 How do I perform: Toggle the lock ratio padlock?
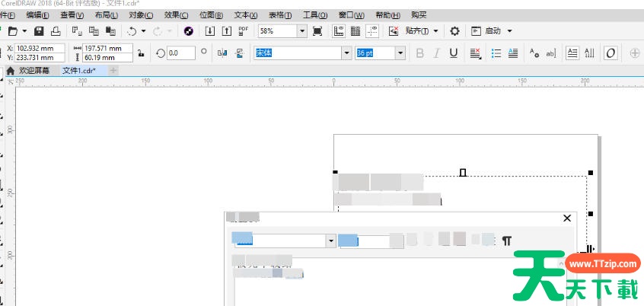pyautogui.click(x=141, y=53)
